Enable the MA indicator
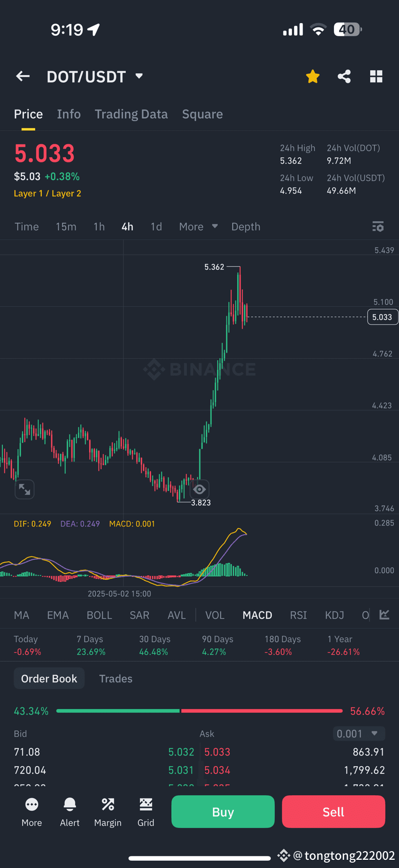 (x=22, y=615)
